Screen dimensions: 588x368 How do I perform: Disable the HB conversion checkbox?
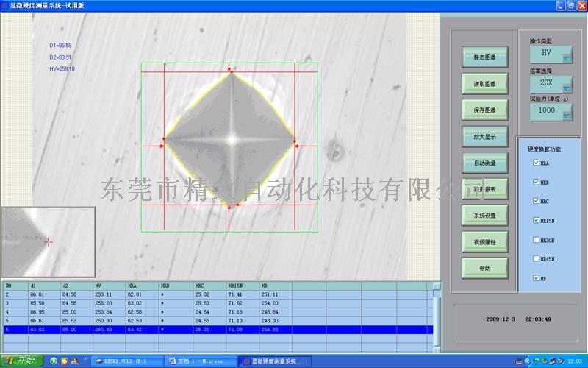535,277
